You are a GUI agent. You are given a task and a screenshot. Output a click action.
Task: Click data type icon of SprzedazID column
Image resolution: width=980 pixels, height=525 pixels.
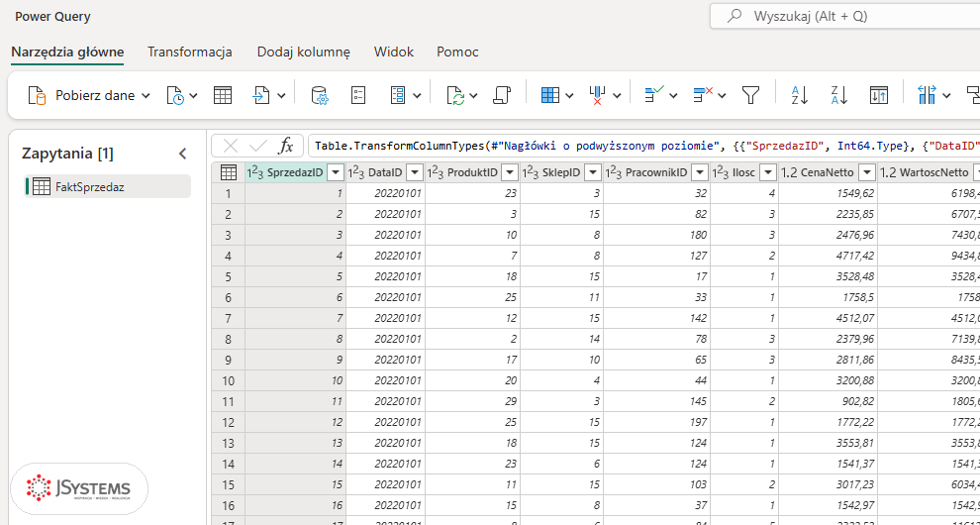pos(255,171)
